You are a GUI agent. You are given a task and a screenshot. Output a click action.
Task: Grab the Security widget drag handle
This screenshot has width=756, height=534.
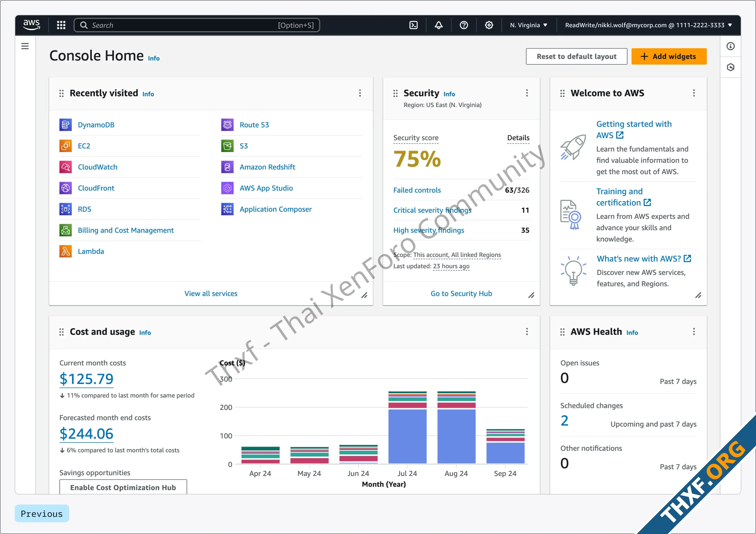[395, 94]
